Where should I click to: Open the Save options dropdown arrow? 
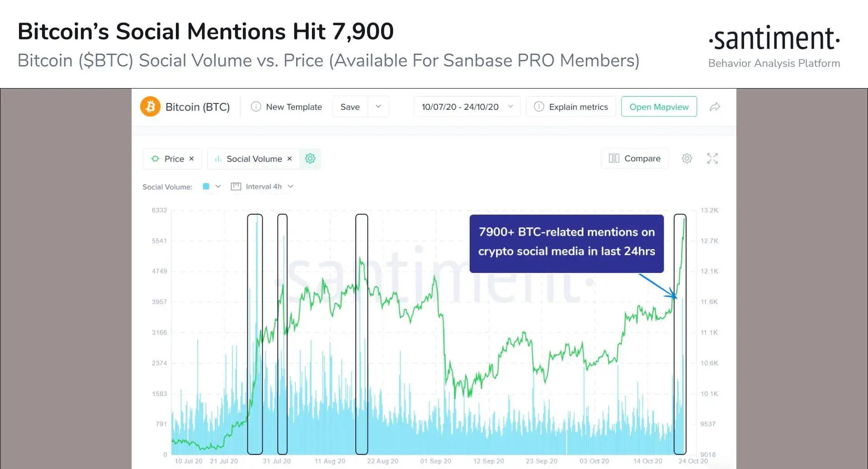pos(378,107)
